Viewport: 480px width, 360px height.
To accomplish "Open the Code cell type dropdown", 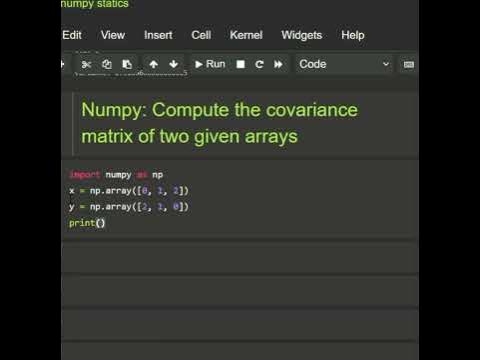I will pos(344,64).
